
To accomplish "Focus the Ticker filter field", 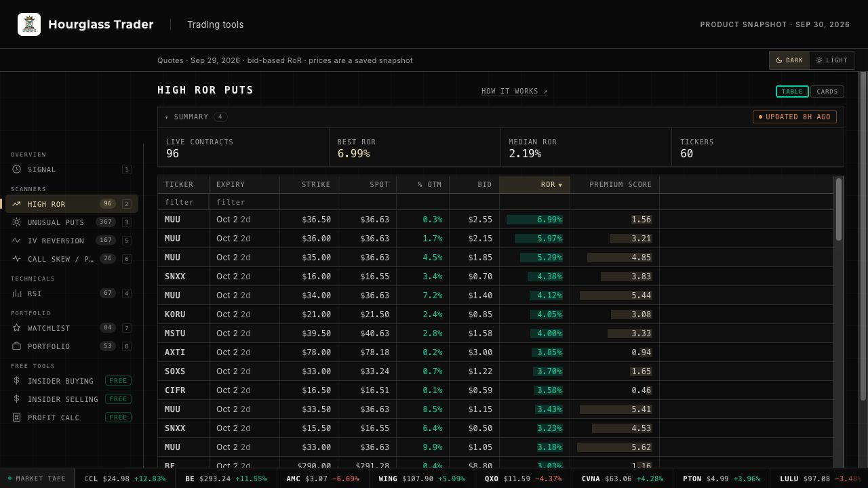I will 183,202.
